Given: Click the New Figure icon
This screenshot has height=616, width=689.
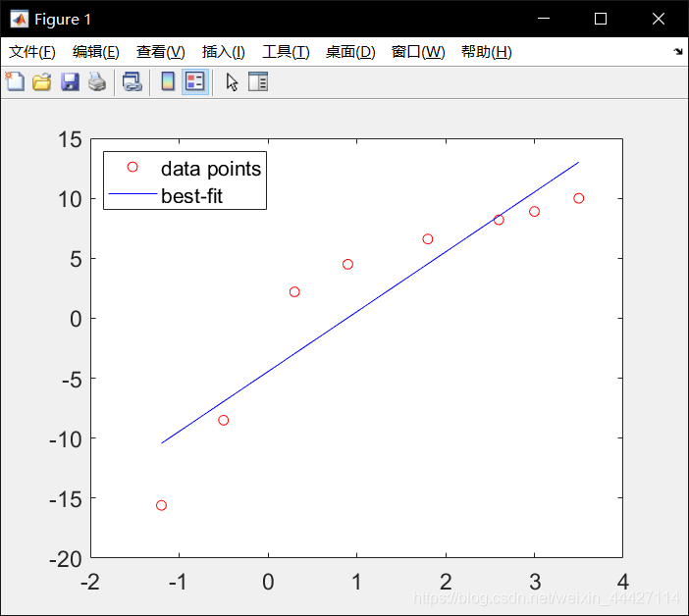Looking at the screenshot, I should coord(16,81).
